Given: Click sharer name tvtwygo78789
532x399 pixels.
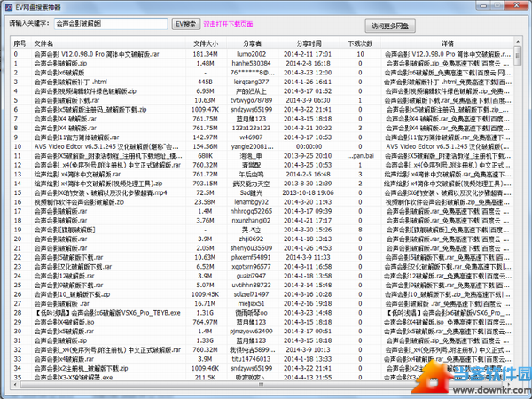Looking at the screenshot, I should pos(252,100).
